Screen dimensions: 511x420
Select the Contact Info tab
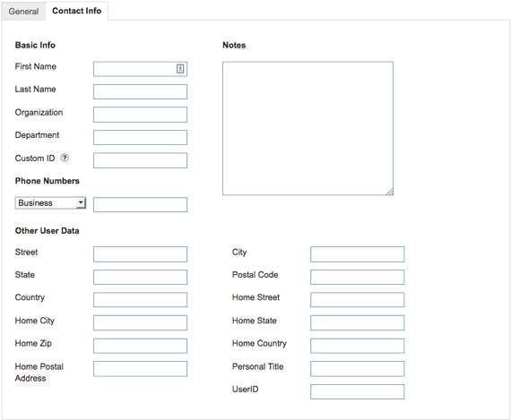pyautogui.click(x=76, y=11)
